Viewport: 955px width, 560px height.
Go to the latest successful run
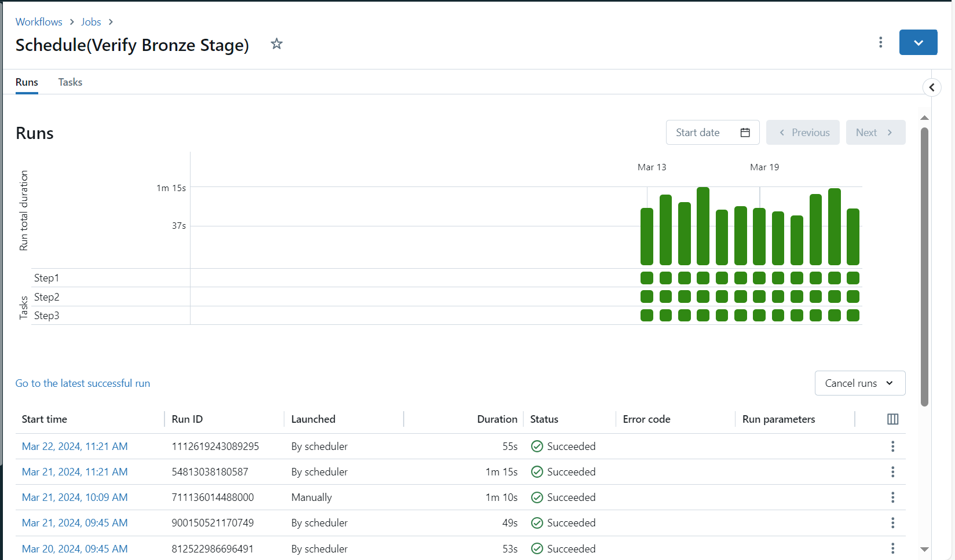82,383
